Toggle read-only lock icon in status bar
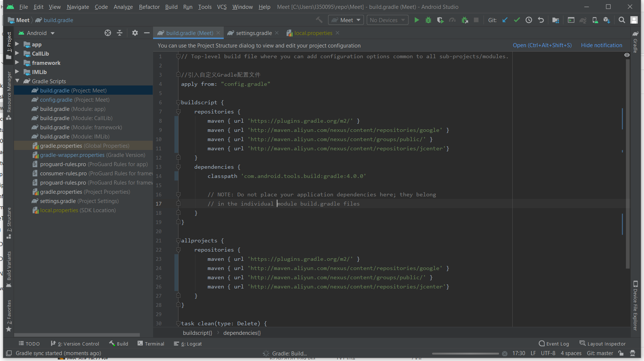The image size is (644, 361). 621,353
